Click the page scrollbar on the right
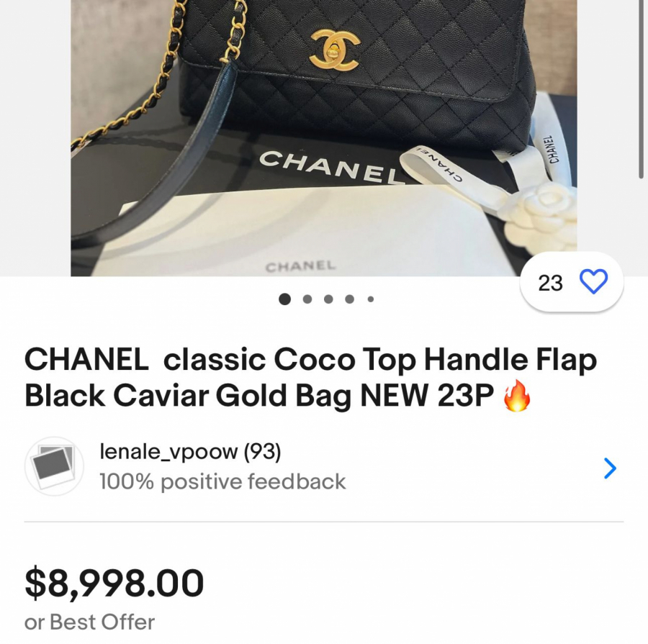This screenshot has width=648, height=644. 641,89
